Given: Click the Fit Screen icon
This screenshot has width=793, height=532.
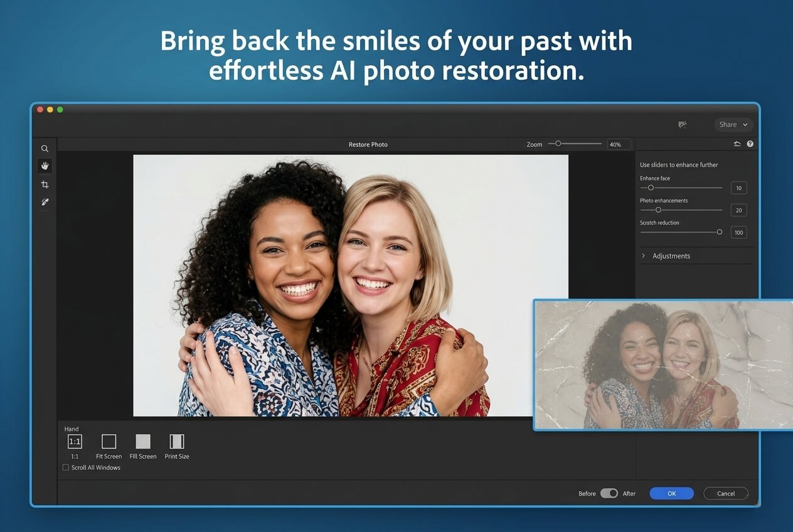Looking at the screenshot, I should [109, 441].
